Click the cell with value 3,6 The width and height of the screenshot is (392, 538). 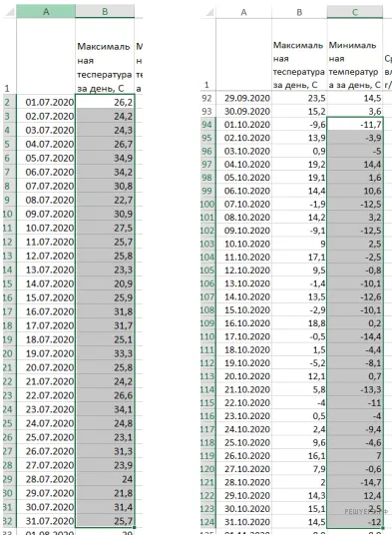(x=355, y=112)
